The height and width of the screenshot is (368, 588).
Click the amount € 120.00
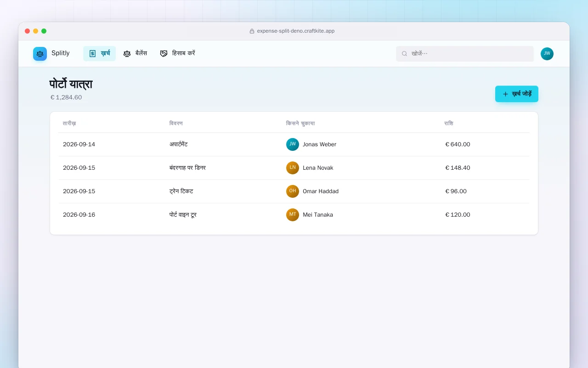(458, 215)
